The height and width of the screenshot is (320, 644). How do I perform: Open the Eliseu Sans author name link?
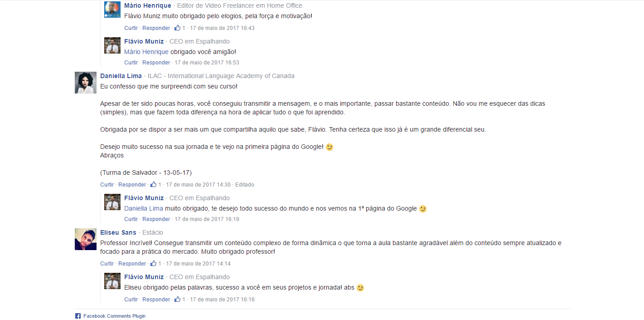click(118, 232)
